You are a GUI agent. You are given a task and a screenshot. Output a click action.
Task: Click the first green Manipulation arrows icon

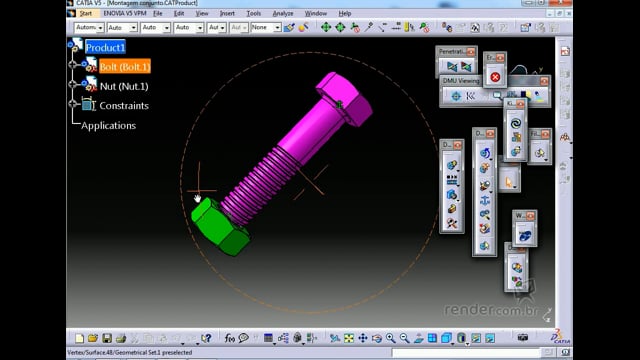pyautogui.click(x=326, y=27)
